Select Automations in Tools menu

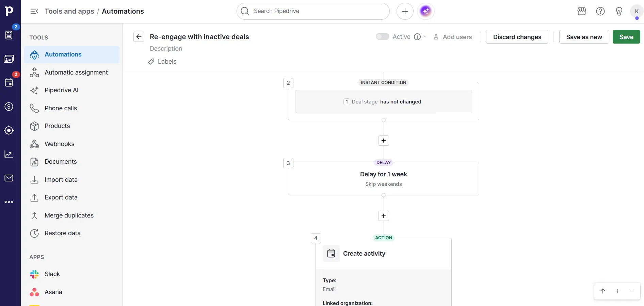(x=72, y=54)
